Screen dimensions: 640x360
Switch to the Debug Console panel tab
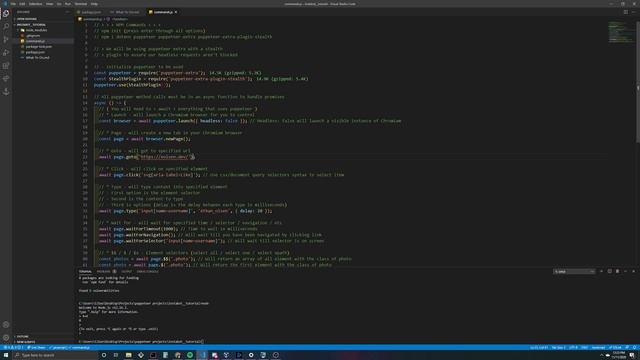[x=147, y=271]
